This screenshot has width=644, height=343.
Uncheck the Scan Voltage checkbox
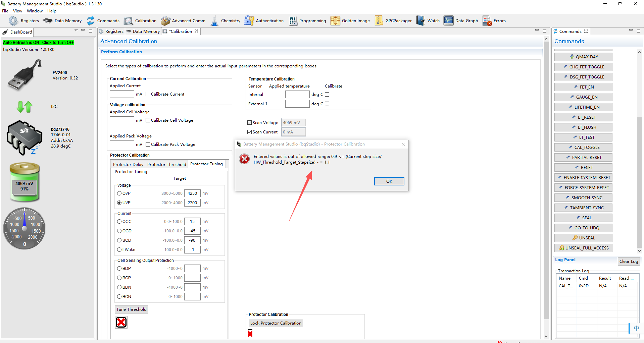point(249,123)
